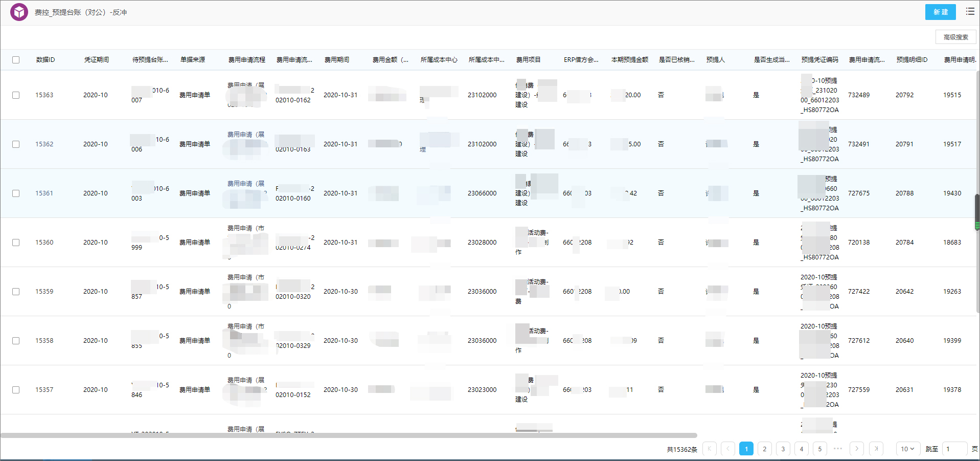Image resolution: width=980 pixels, height=461 pixels.
Task: Open 高级搜索 advanced search
Action: tap(955, 37)
